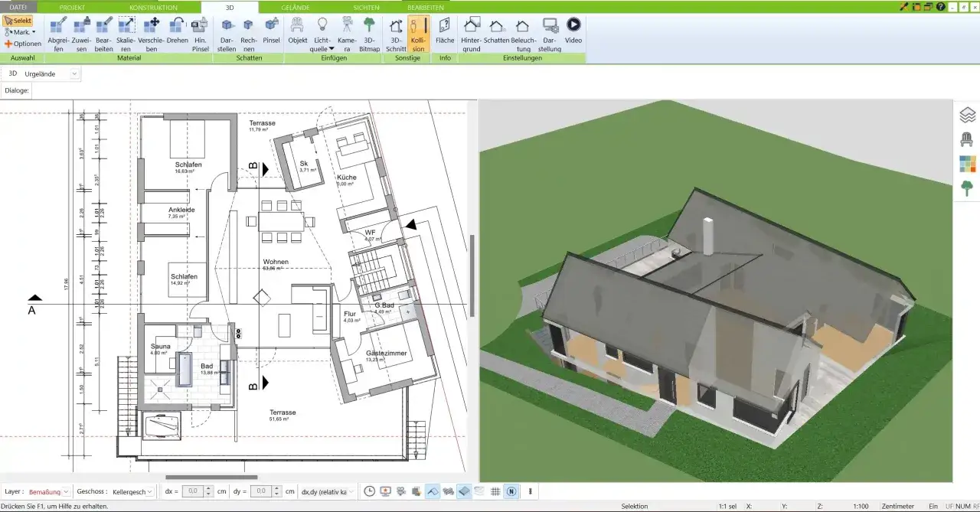Select the Abgreifen material tool
Viewport: 980px width, 512px height.
[x=59, y=34]
